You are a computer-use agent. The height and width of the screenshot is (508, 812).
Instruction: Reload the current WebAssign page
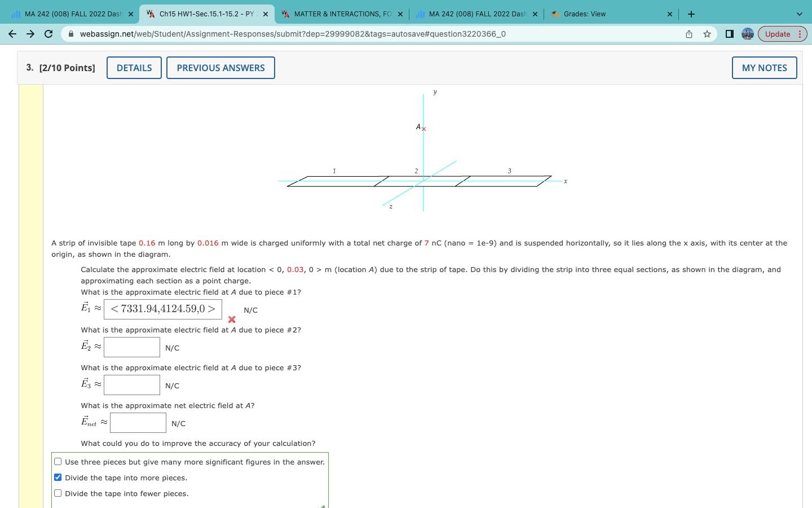click(48, 34)
